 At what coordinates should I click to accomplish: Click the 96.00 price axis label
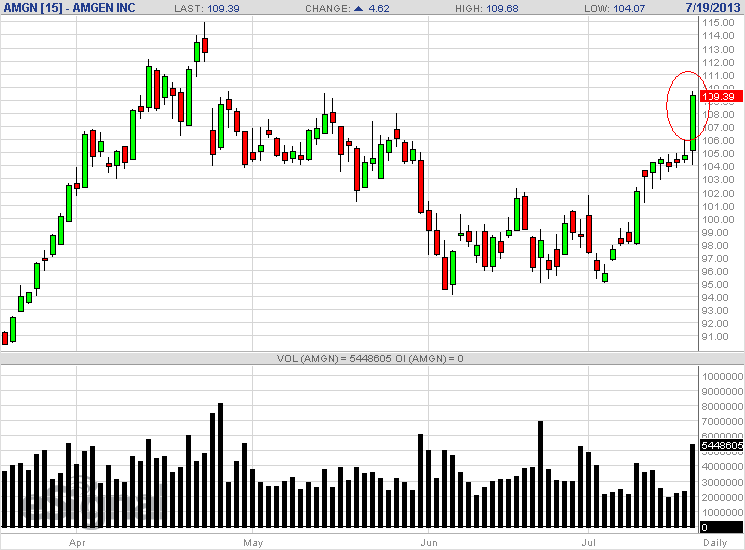point(715,272)
